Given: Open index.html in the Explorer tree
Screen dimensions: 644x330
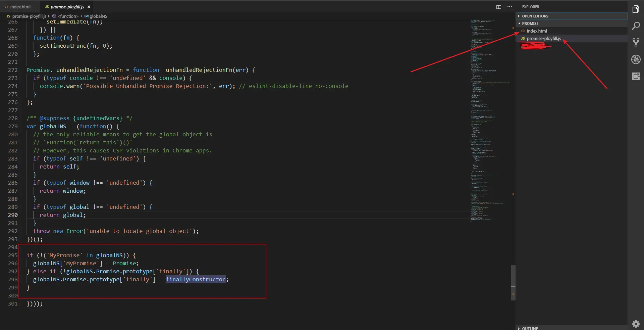Looking at the screenshot, I should pos(571,31).
